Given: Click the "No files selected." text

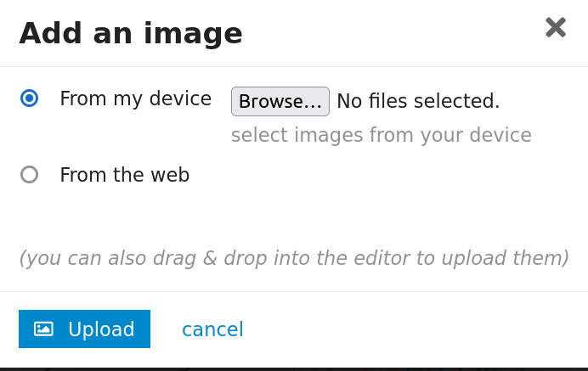Looking at the screenshot, I should (418, 101).
